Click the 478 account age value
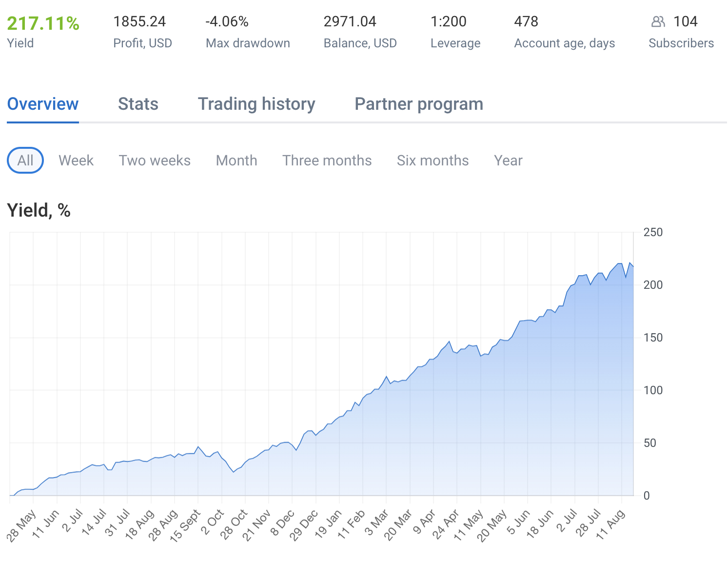This screenshot has width=728, height=564. click(526, 21)
